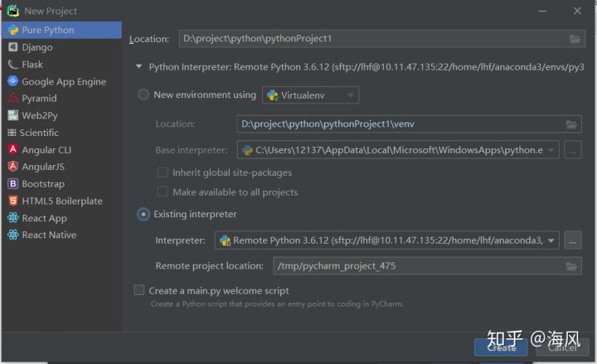
Task: Minimize the New Project dialog
Action: (x=542, y=11)
